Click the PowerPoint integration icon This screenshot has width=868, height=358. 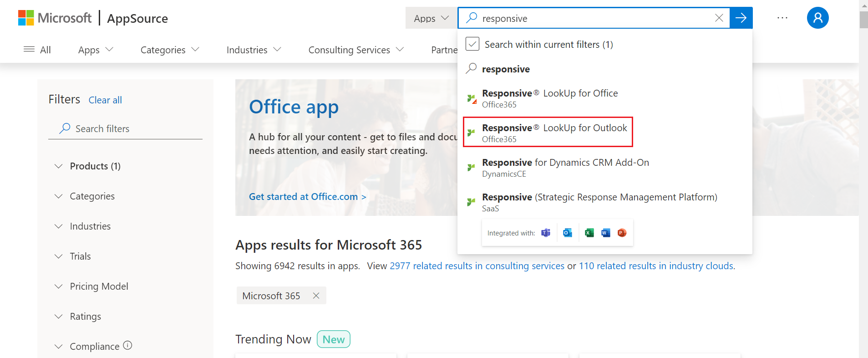(622, 233)
